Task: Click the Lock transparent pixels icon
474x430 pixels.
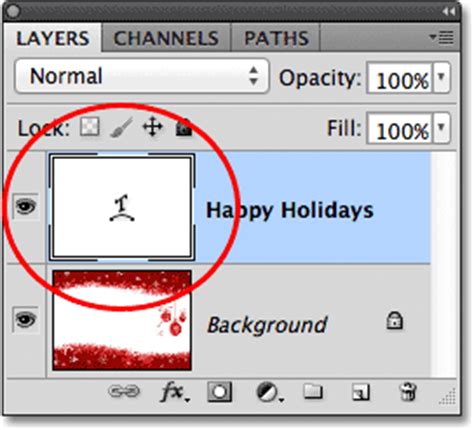Action: (x=89, y=127)
